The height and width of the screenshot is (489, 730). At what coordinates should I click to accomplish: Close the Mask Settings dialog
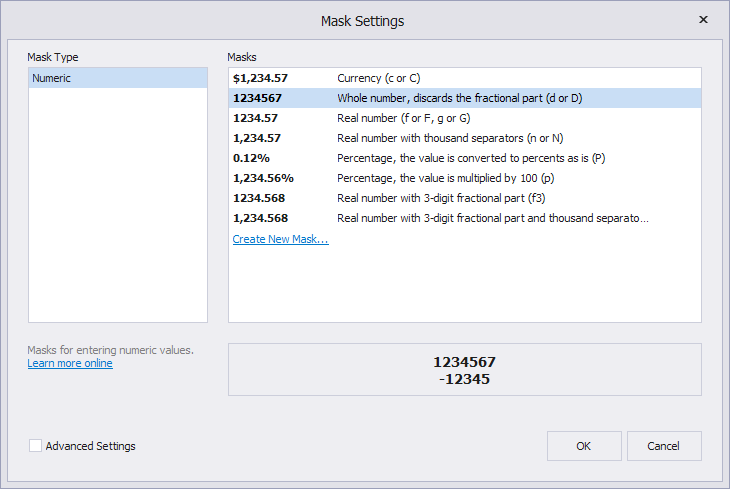pos(703,20)
